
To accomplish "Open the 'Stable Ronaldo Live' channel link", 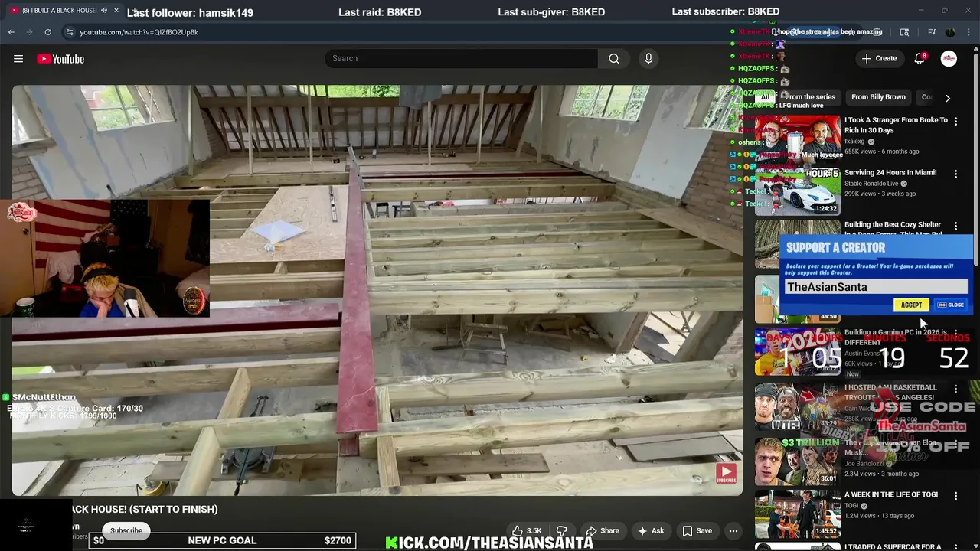I will pyautogui.click(x=871, y=184).
